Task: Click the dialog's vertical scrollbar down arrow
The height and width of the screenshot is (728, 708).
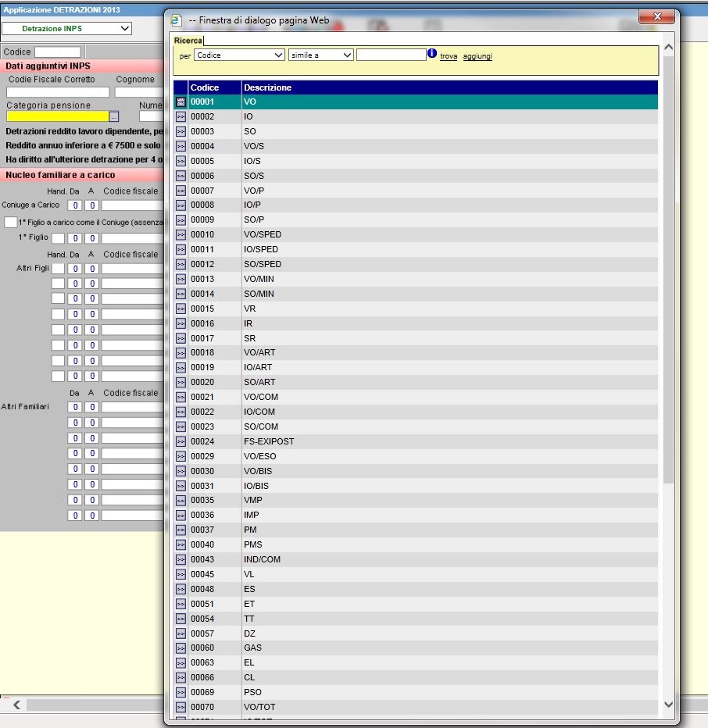Action: [668, 705]
